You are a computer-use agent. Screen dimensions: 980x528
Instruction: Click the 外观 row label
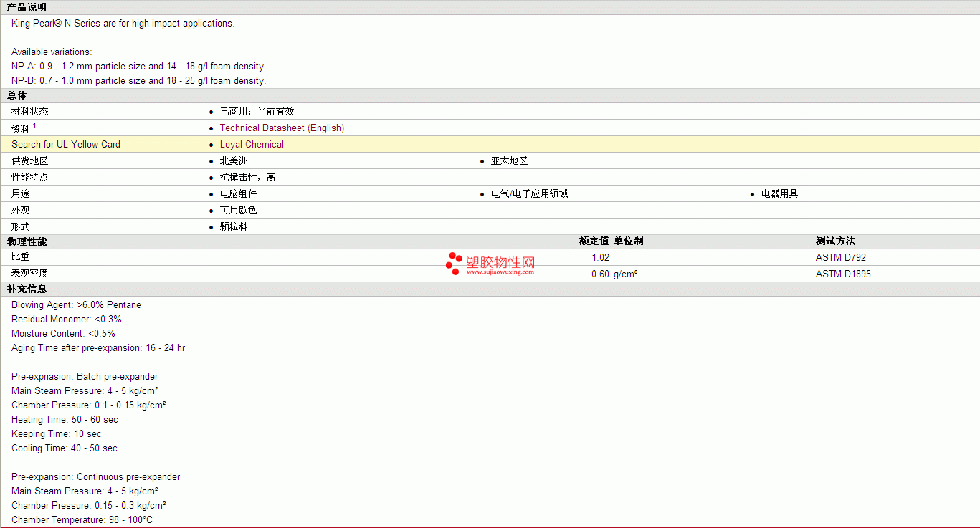21,210
